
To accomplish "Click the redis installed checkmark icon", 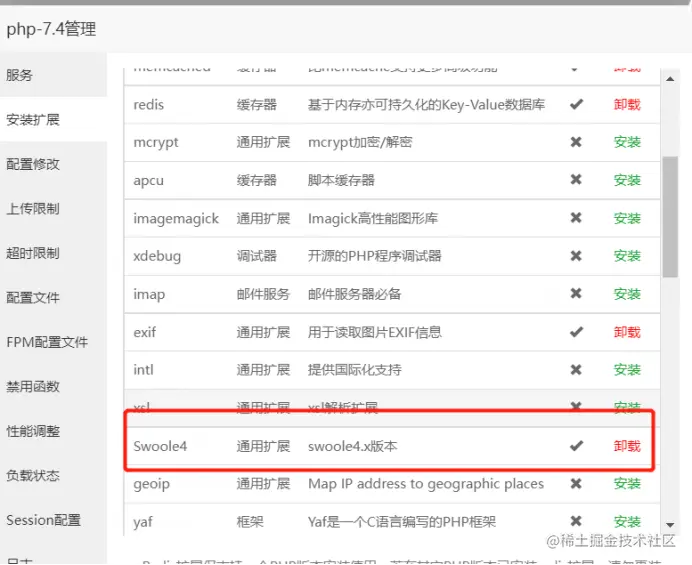I will pyautogui.click(x=576, y=105).
